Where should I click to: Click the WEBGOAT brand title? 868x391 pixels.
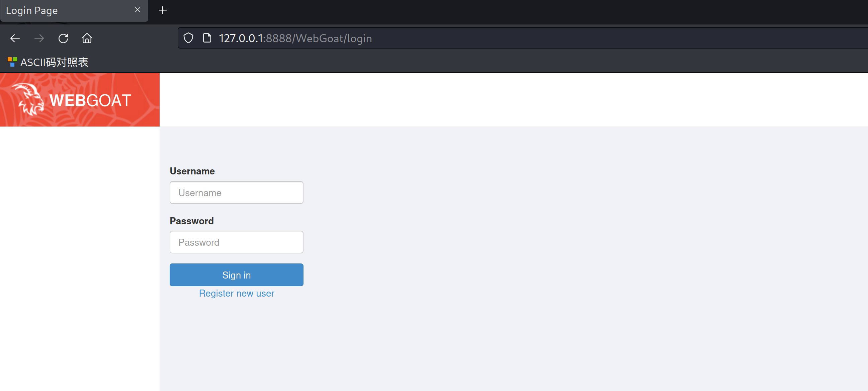point(90,100)
